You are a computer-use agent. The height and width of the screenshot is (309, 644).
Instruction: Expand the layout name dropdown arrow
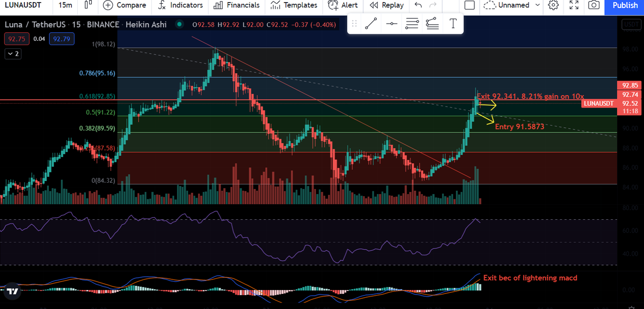(538, 5)
